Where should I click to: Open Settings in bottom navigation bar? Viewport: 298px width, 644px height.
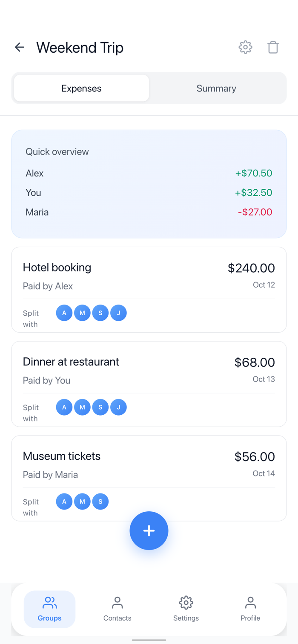[x=186, y=609]
